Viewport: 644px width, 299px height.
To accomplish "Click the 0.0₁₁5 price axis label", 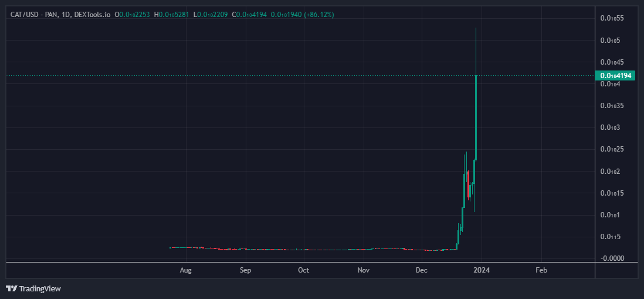I will pyautogui.click(x=611, y=237).
